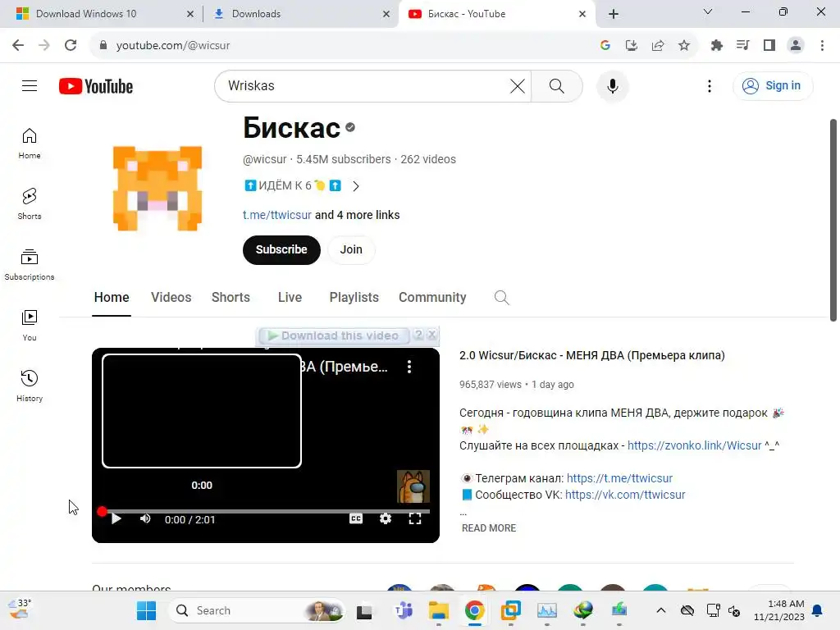Open Subscriptions in the sidebar
The width and height of the screenshot is (840, 630).
30,265
